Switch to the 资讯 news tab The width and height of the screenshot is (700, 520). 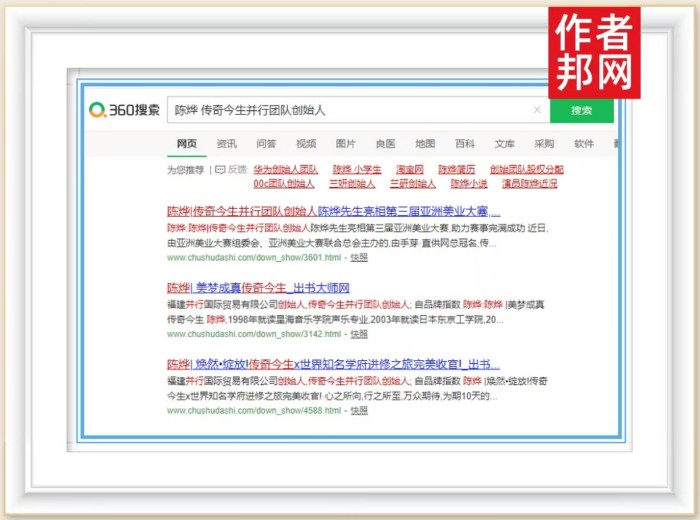click(227, 144)
